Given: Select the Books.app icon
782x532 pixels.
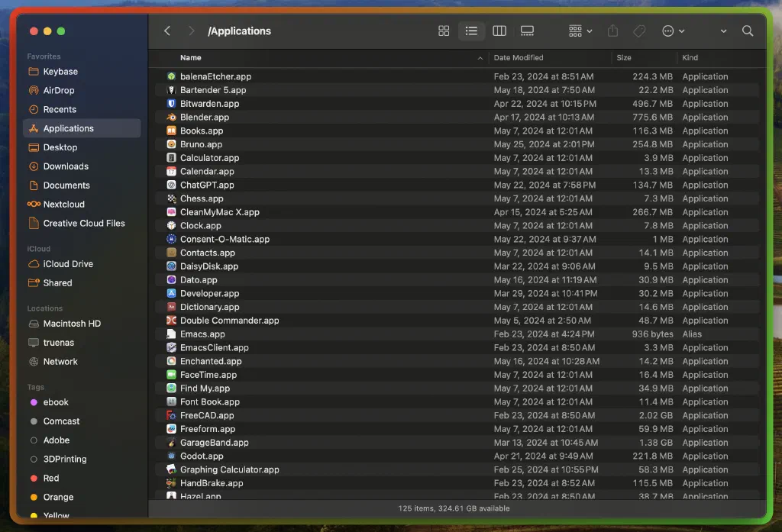Looking at the screenshot, I should click(171, 131).
